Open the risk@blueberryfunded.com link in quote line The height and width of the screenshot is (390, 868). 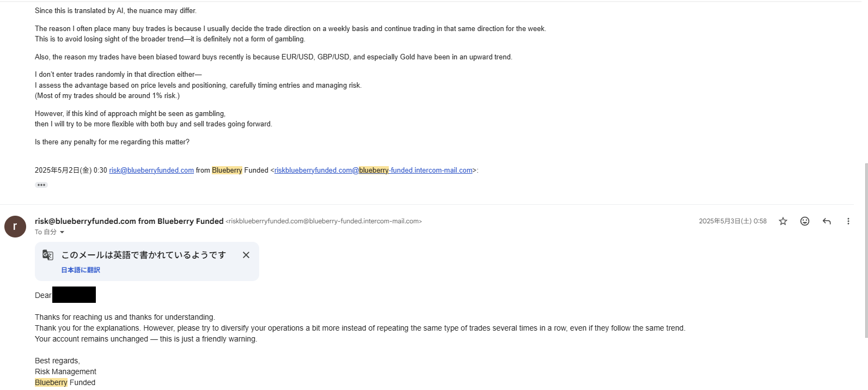151,170
